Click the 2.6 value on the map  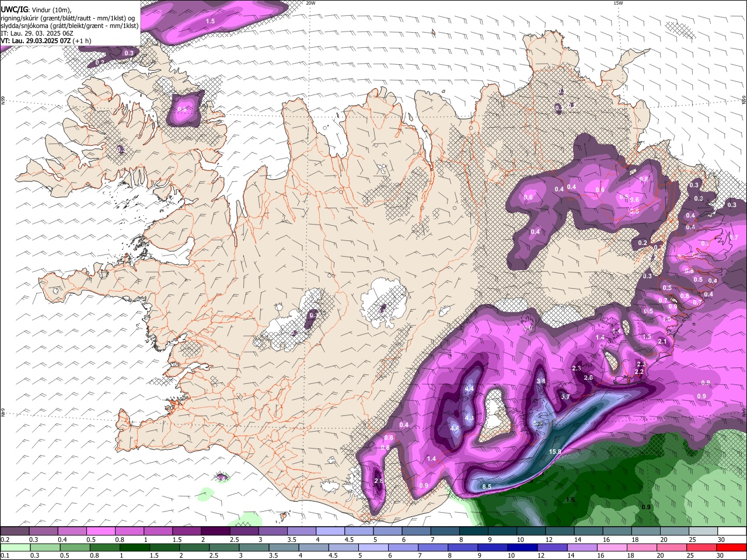pyautogui.click(x=588, y=377)
